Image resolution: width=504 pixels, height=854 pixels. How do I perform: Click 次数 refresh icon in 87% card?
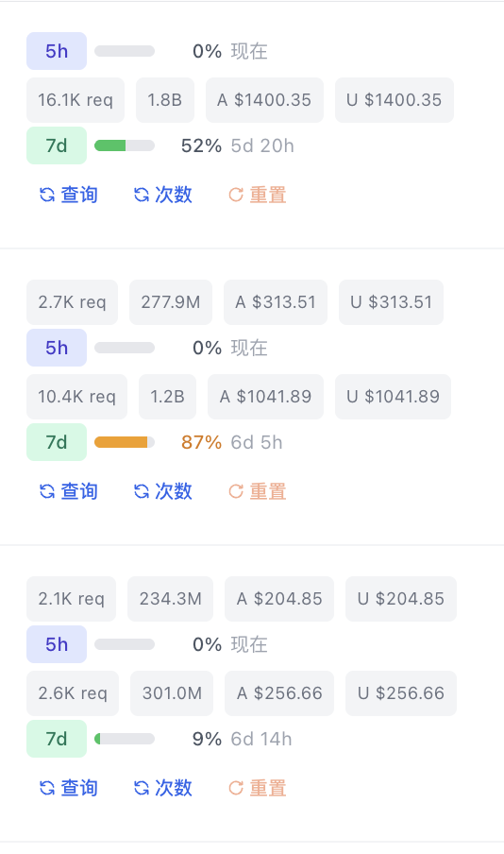[x=142, y=492]
